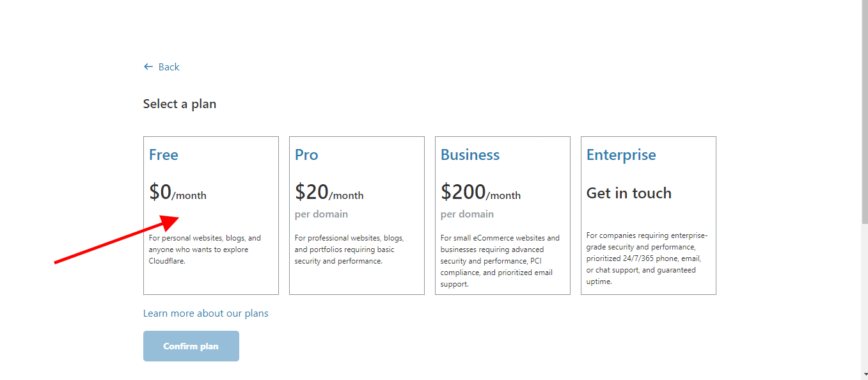Click 'per domain' under the Pro price
The width and height of the screenshot is (868, 380).
pyautogui.click(x=321, y=214)
